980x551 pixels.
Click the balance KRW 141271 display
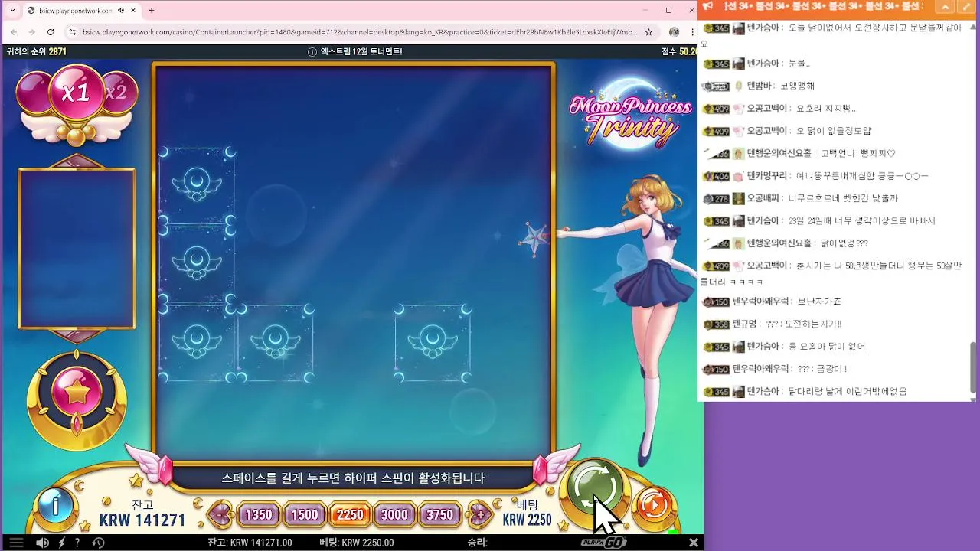pyautogui.click(x=142, y=520)
